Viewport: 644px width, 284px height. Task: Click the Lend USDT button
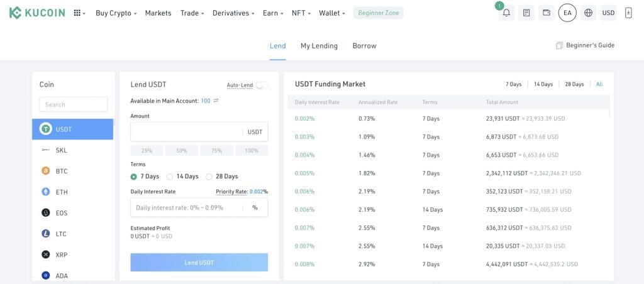pyautogui.click(x=199, y=262)
